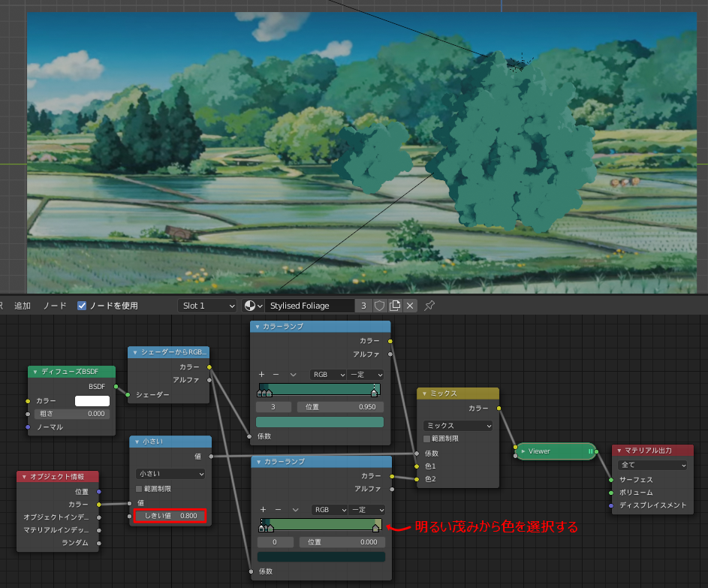Toggle 範囲制限 checkbox in the 小さい node

[x=139, y=489]
